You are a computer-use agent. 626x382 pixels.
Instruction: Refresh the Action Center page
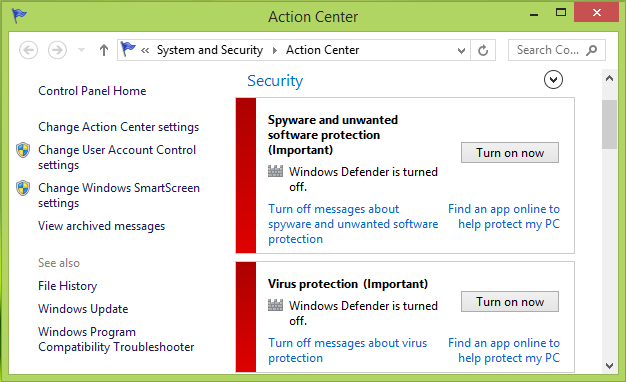(483, 50)
